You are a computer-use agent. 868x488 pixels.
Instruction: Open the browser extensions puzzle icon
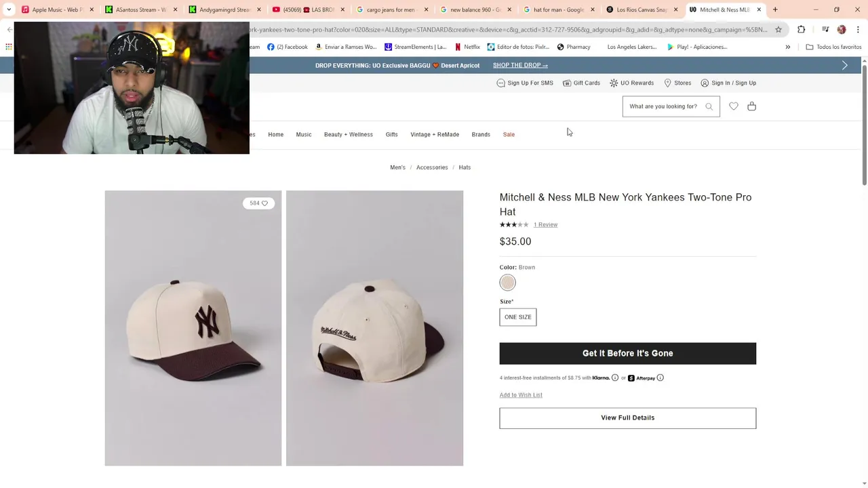click(x=802, y=30)
